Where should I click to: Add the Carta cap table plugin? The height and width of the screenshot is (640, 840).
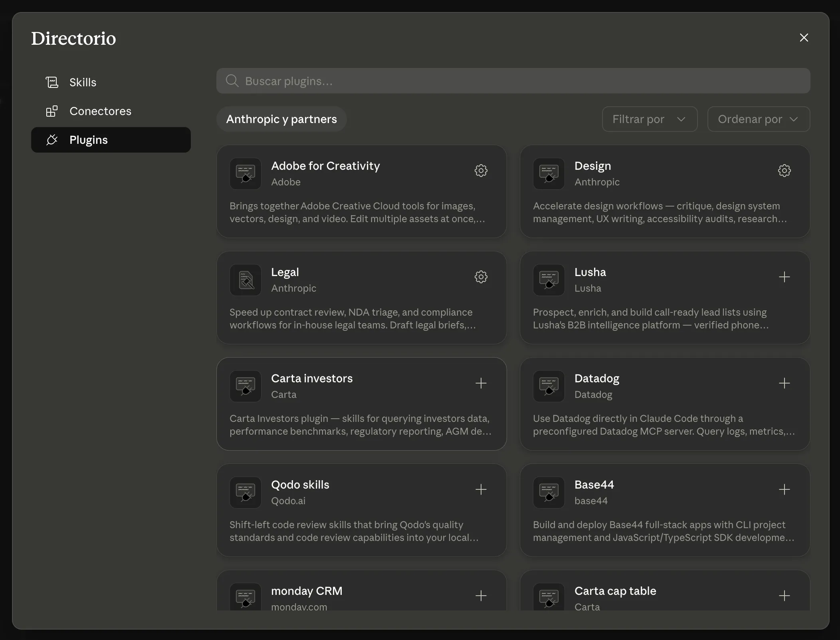coord(784,596)
